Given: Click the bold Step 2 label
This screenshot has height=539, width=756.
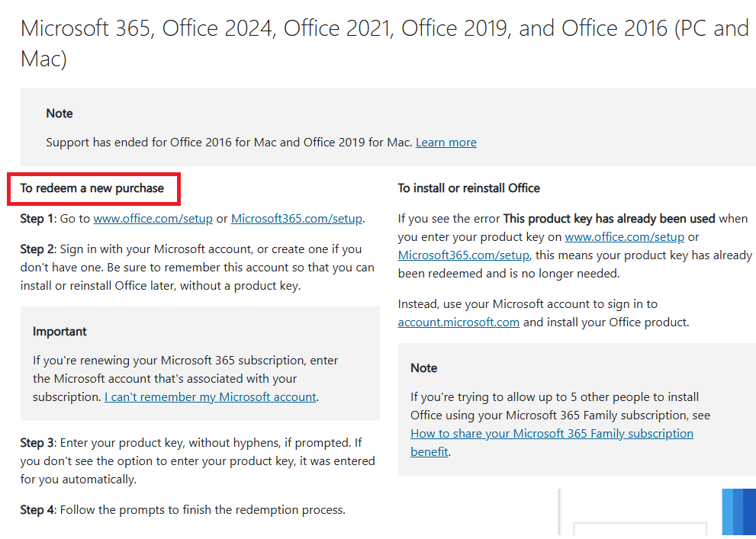Looking at the screenshot, I should (38, 249).
